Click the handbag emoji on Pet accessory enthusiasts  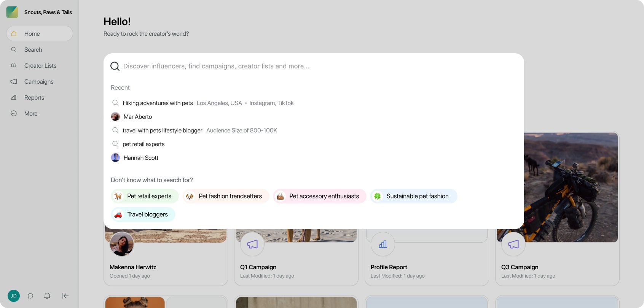[x=280, y=196]
